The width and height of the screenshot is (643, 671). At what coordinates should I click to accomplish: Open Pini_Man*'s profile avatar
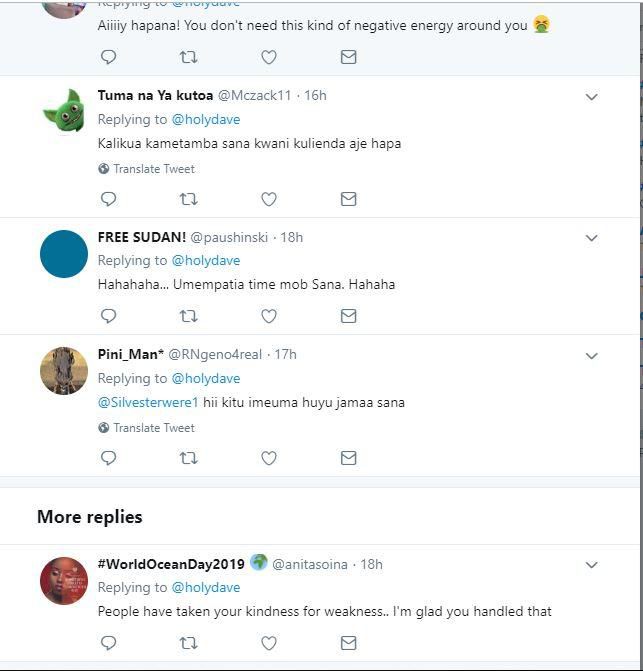tap(64, 371)
